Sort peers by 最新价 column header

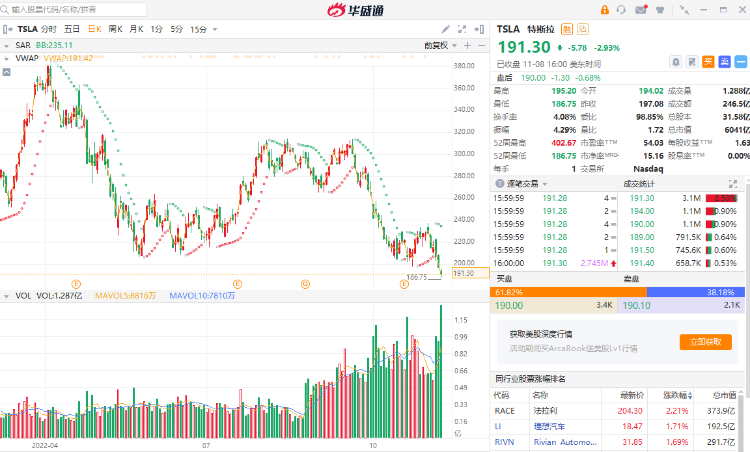632,395
